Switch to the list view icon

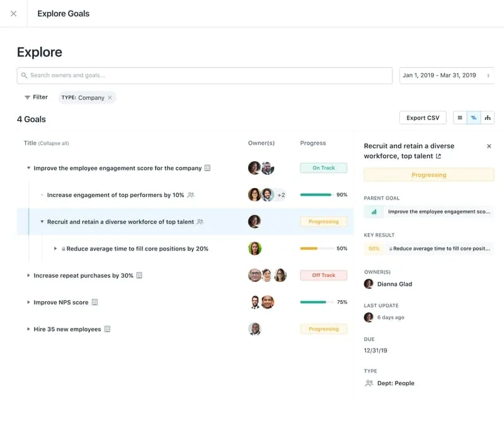pyautogui.click(x=460, y=118)
